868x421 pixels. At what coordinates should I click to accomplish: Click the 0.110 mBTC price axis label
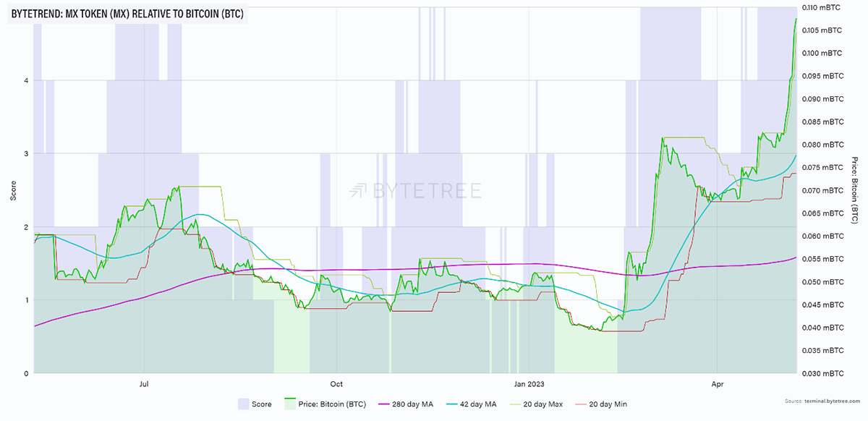pos(821,7)
